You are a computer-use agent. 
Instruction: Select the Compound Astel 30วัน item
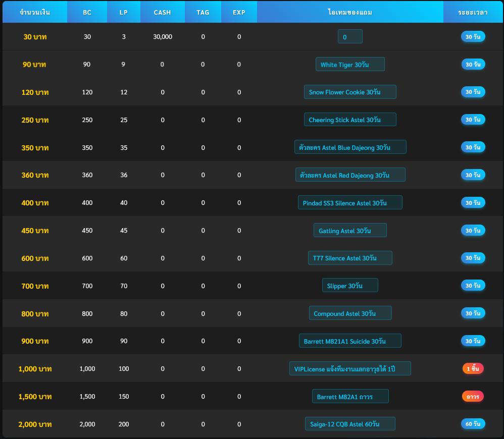pyautogui.click(x=349, y=313)
